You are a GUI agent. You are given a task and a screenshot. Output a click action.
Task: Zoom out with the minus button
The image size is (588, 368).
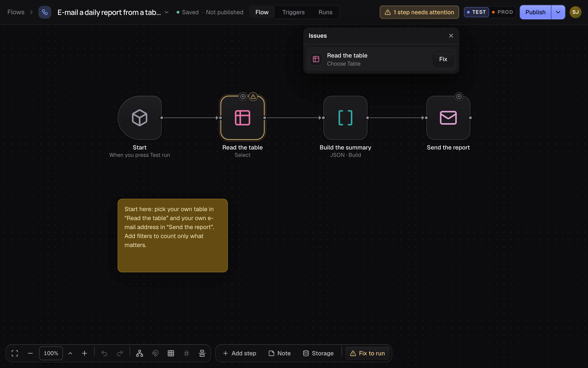(30, 353)
